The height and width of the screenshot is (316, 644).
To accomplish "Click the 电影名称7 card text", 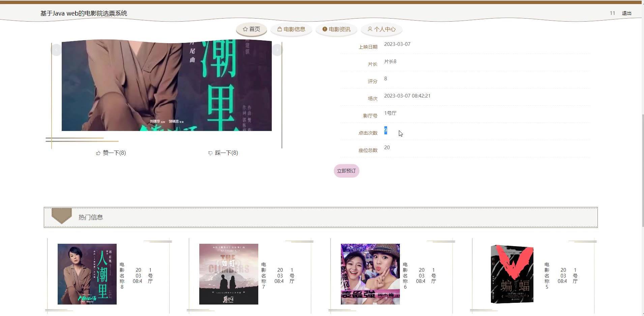I will 264,276.
